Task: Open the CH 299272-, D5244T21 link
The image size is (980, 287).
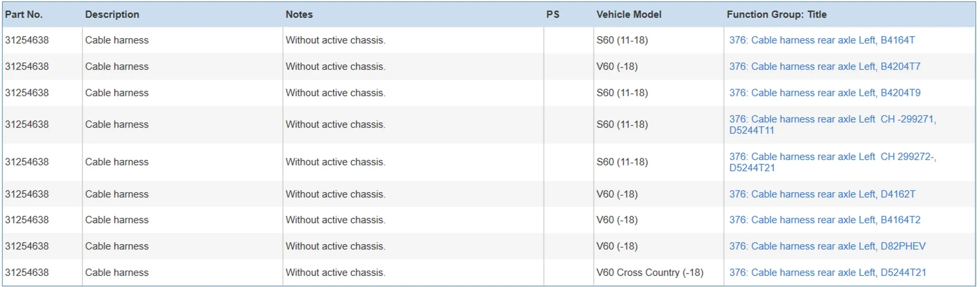Action: click(832, 162)
